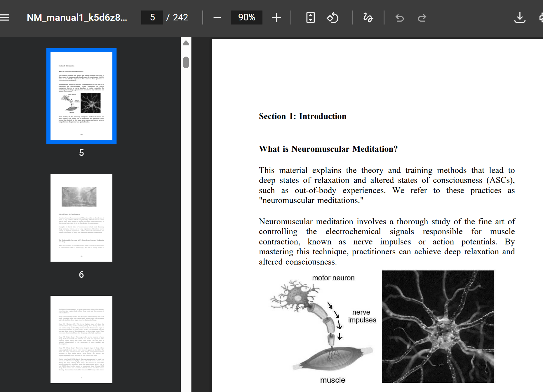543x392 pixels.
Task: Click the zoom in plus icon
Action: coord(276,17)
